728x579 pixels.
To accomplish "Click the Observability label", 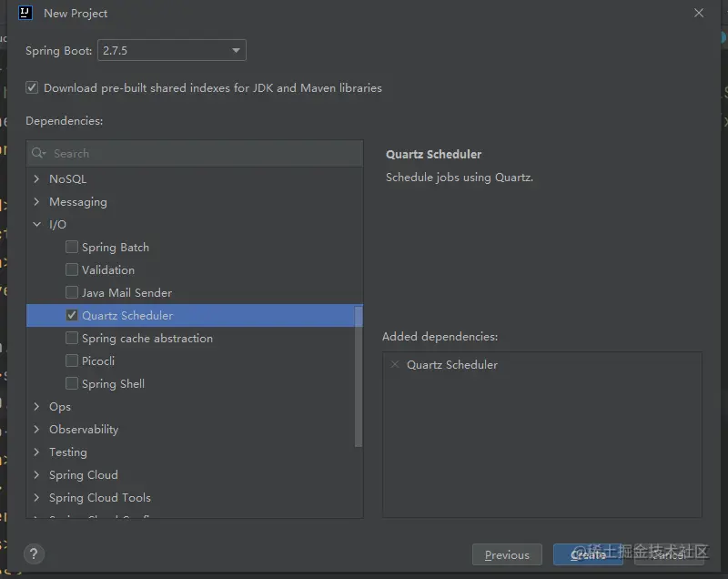I will coord(84,429).
